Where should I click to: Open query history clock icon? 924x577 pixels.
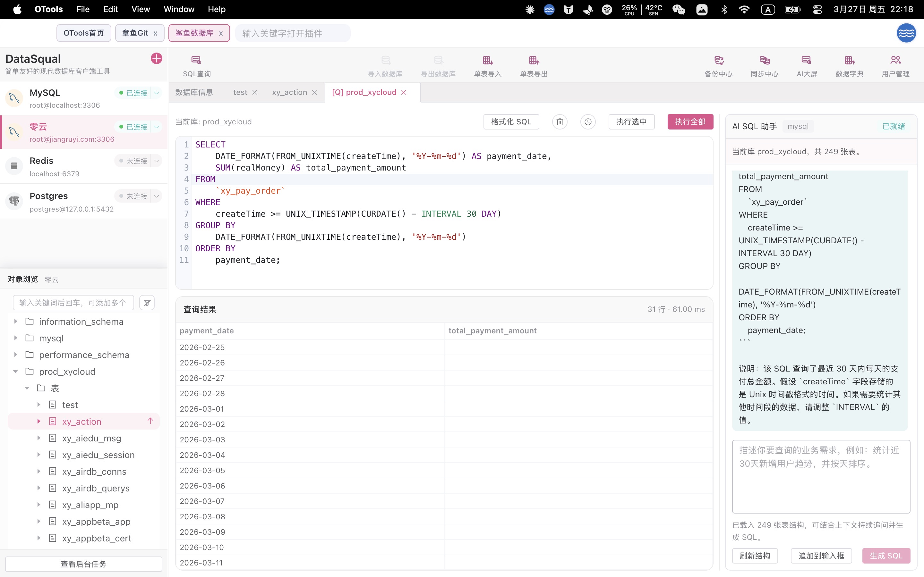tap(588, 122)
